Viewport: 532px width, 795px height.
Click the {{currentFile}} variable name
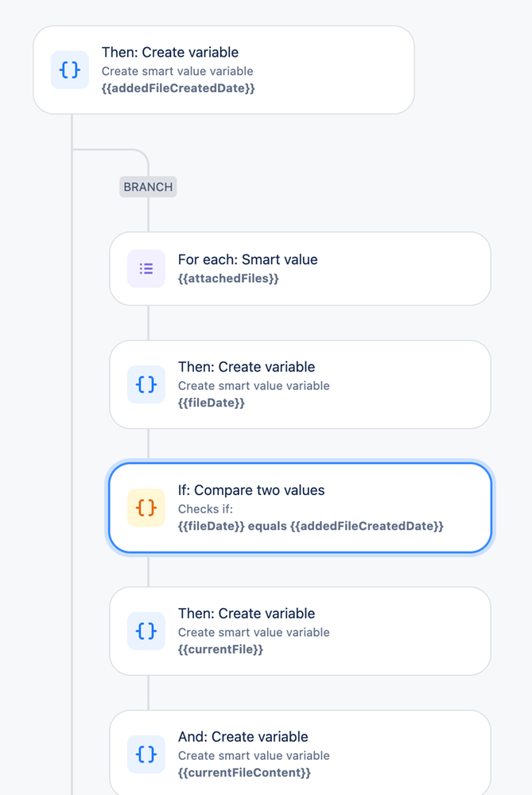(x=220, y=649)
